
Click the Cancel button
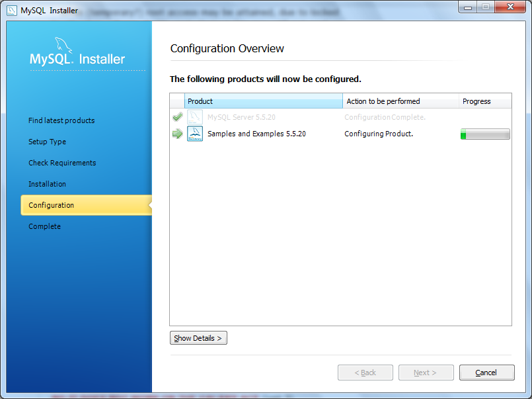486,373
